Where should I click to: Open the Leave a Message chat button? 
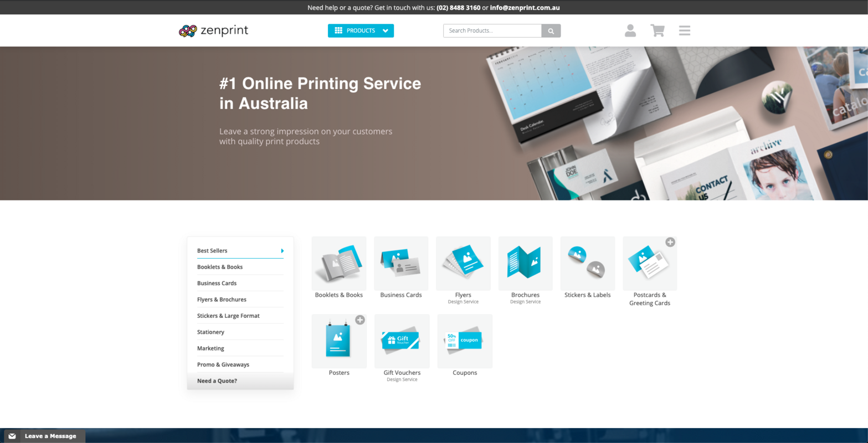pos(49,436)
